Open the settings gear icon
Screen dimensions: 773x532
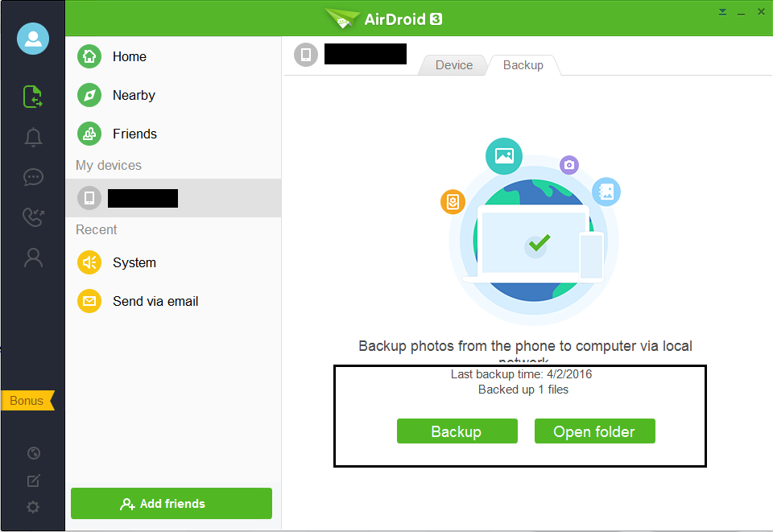pos(33,507)
